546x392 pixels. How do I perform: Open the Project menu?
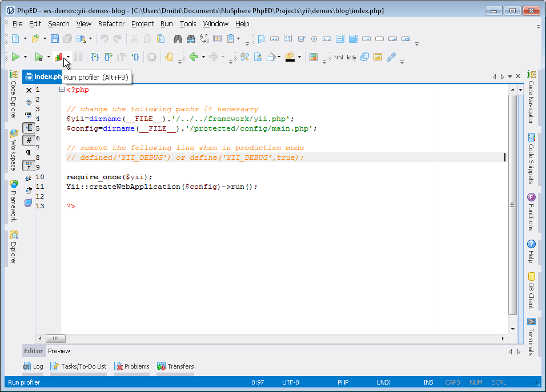[x=142, y=23]
